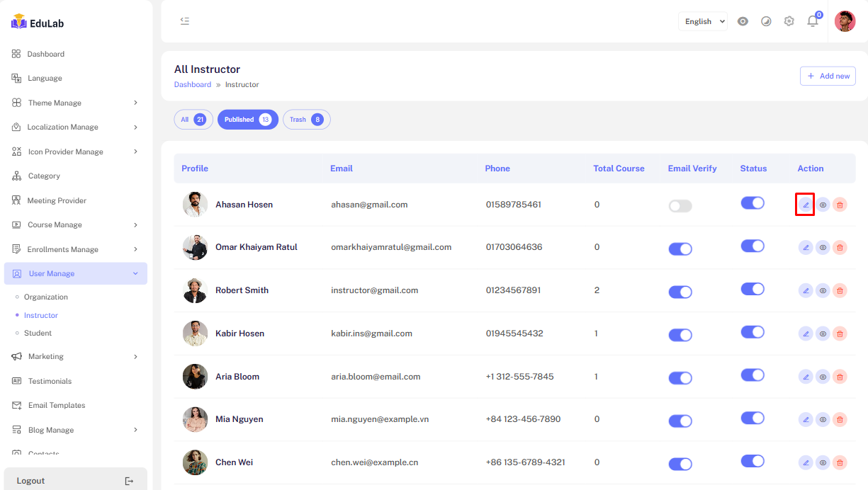The image size is (868, 490).
Task: Disable Status toggle for Omar Khaiyam Ratul
Action: tap(753, 246)
